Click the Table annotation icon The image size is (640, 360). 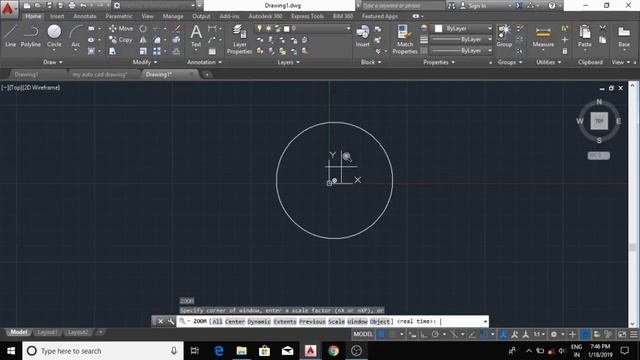pyautogui.click(x=212, y=51)
